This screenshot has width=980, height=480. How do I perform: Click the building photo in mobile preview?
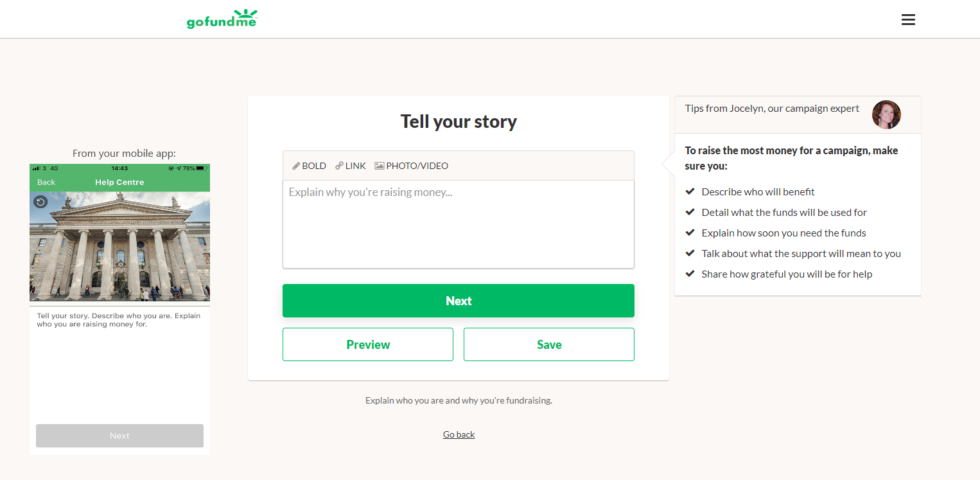[x=119, y=247]
